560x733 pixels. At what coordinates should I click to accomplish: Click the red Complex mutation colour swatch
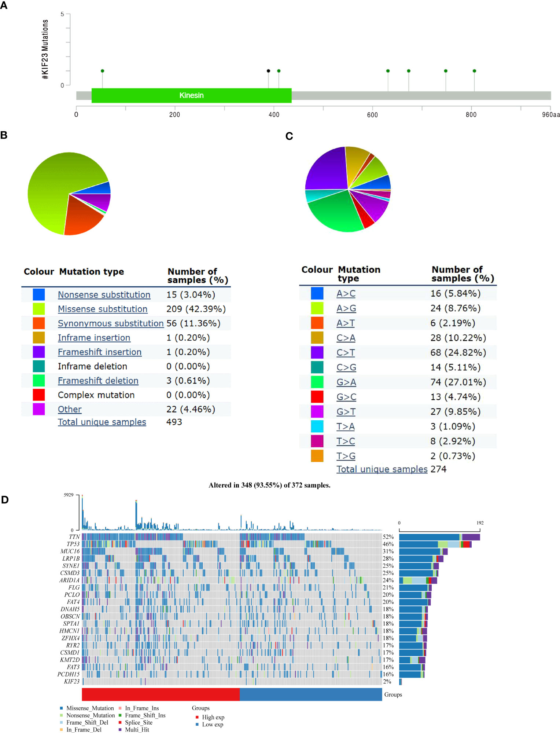[39, 395]
